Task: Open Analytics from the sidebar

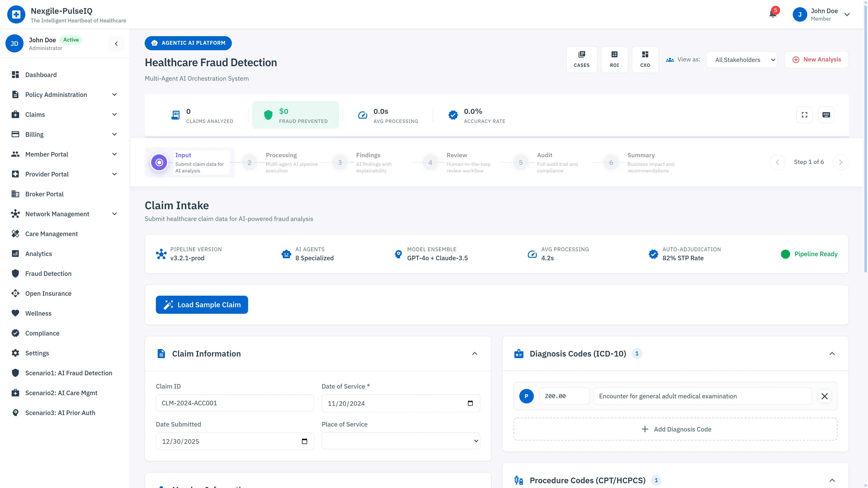Action: (x=38, y=253)
